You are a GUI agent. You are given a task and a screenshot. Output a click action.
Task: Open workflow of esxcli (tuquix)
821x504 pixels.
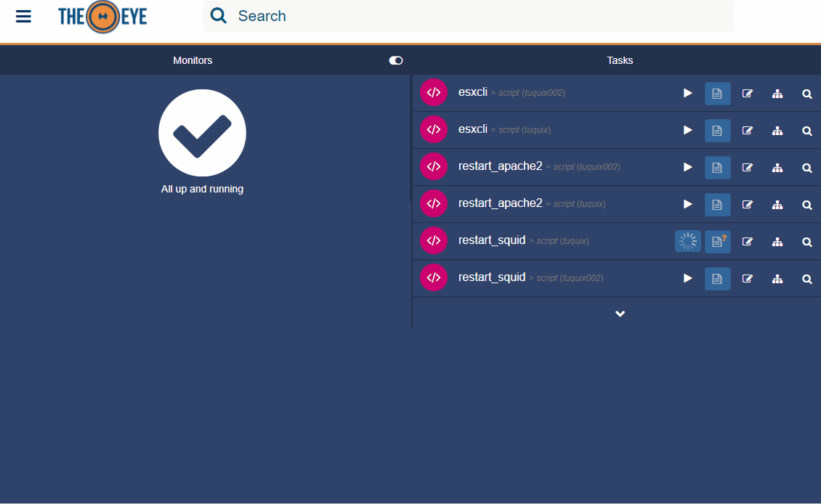tap(777, 130)
